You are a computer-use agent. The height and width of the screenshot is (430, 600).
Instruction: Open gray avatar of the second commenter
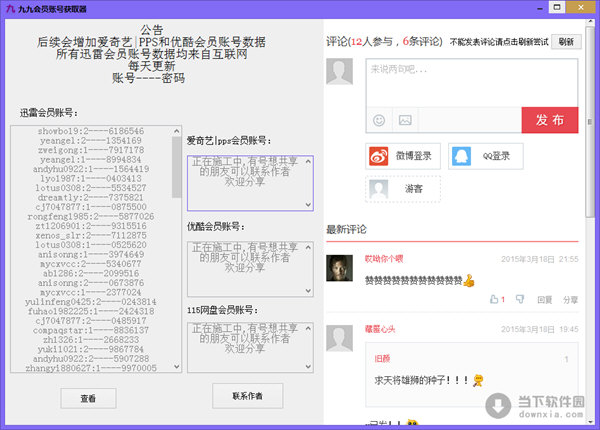[339, 338]
